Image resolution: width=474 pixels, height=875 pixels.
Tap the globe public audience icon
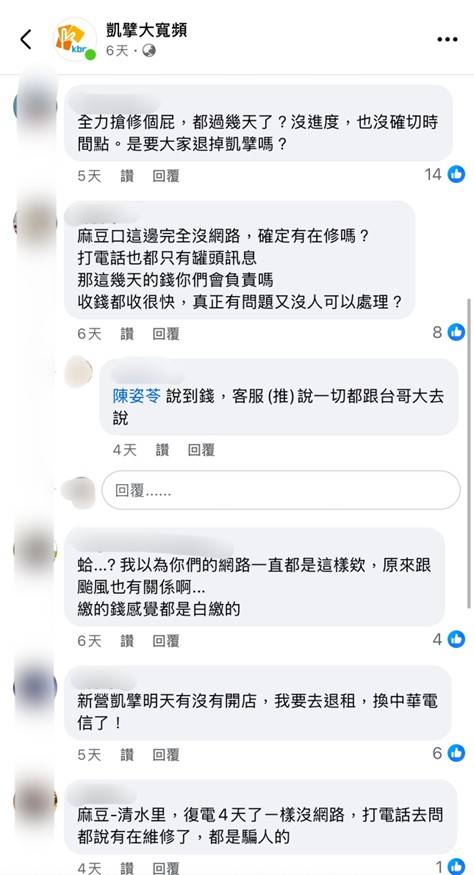coord(149,51)
